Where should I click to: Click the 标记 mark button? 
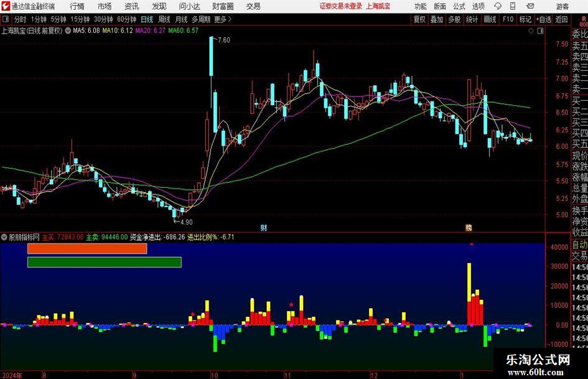point(525,19)
